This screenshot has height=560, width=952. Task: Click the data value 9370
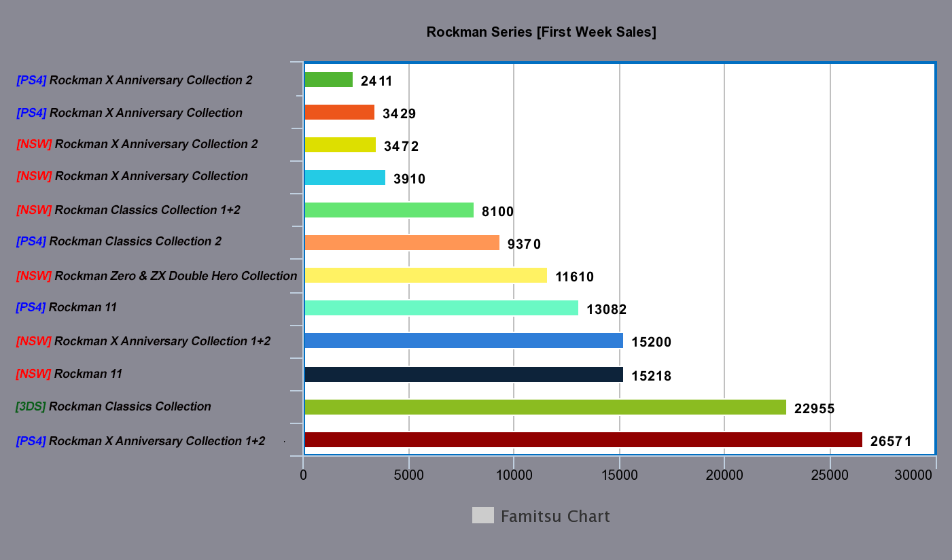pos(525,245)
